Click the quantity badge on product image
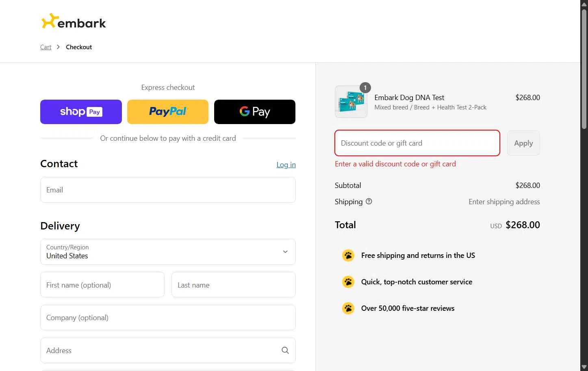The width and height of the screenshot is (588, 371). pos(365,87)
